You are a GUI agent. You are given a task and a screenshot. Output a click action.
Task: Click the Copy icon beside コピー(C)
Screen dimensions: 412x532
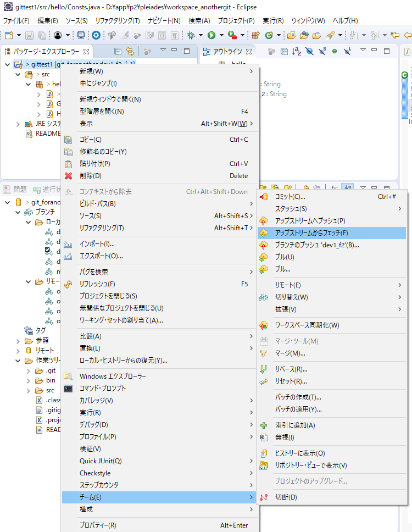tap(68, 140)
